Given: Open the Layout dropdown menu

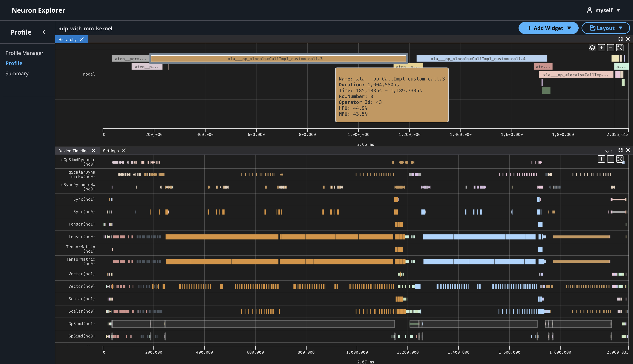Looking at the screenshot, I should 606,28.
